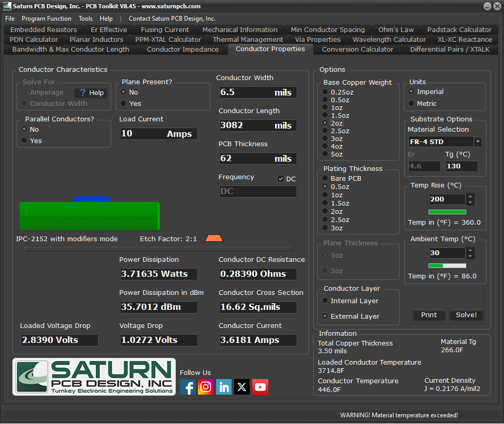
Task: Click the Saturn PCB Design logo banner
Action: point(94,377)
